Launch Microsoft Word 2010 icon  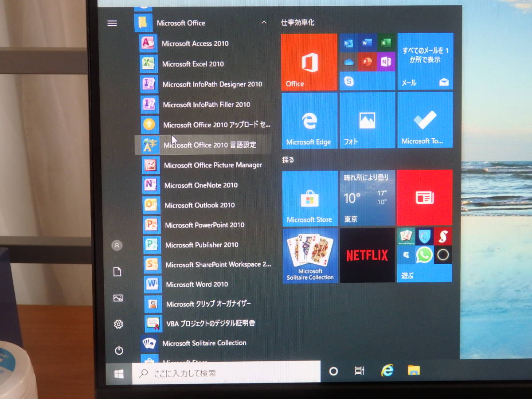pyautogui.click(x=153, y=284)
